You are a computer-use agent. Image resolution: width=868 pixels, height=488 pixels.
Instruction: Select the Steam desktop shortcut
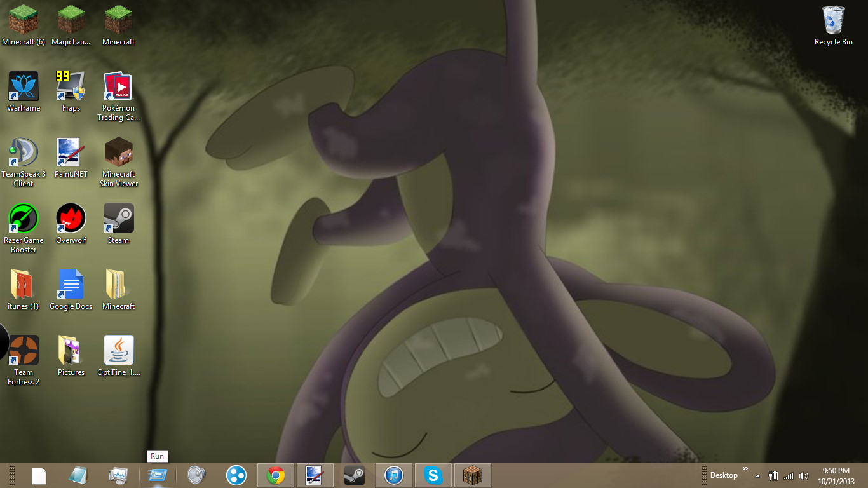[x=119, y=224]
